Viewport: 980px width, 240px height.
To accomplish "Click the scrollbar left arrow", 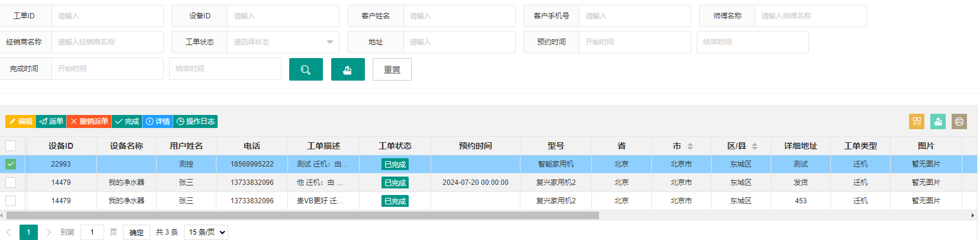I will click(2, 216).
